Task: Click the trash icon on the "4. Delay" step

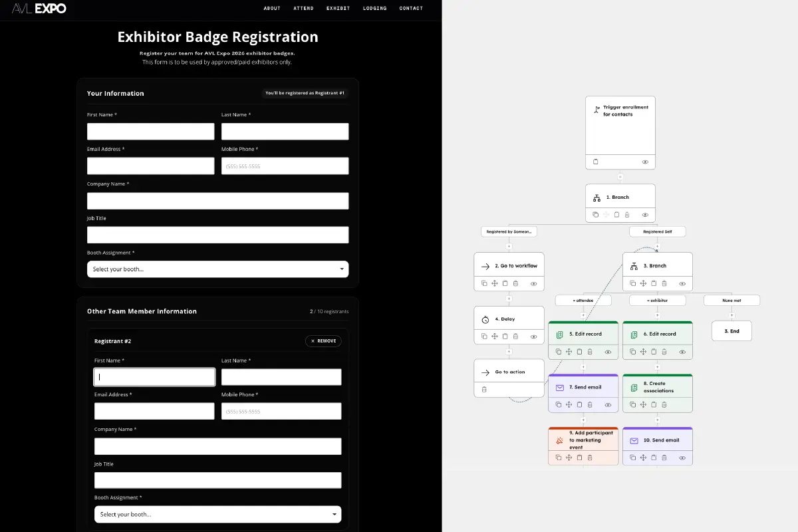Action: 515,336
